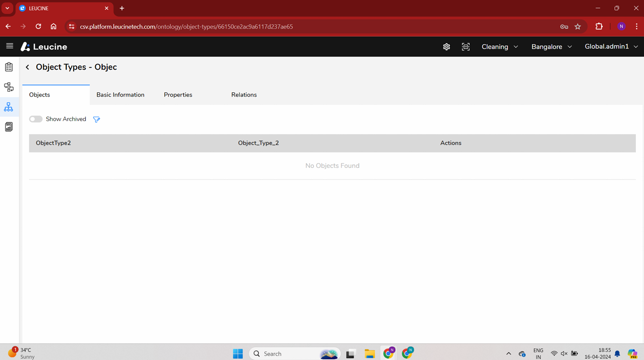644x360 pixels.
Task: Switch to the Basic Information tab
Action: (x=120, y=95)
